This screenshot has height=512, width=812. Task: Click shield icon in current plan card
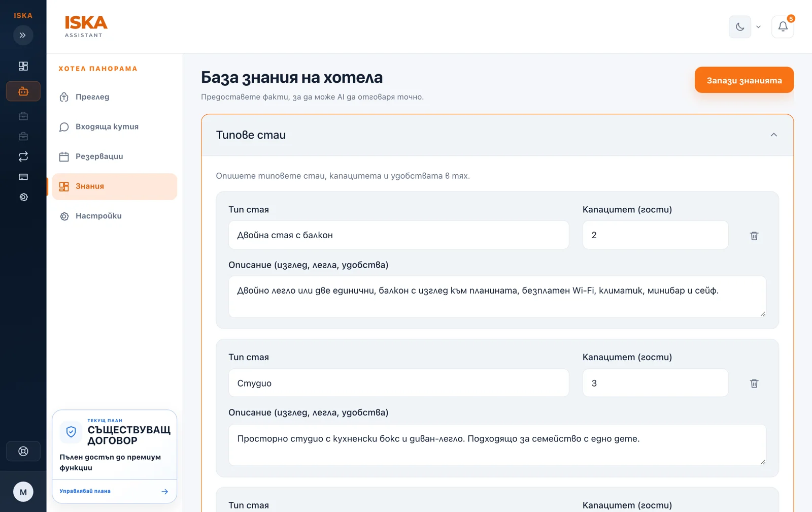pos(71,432)
